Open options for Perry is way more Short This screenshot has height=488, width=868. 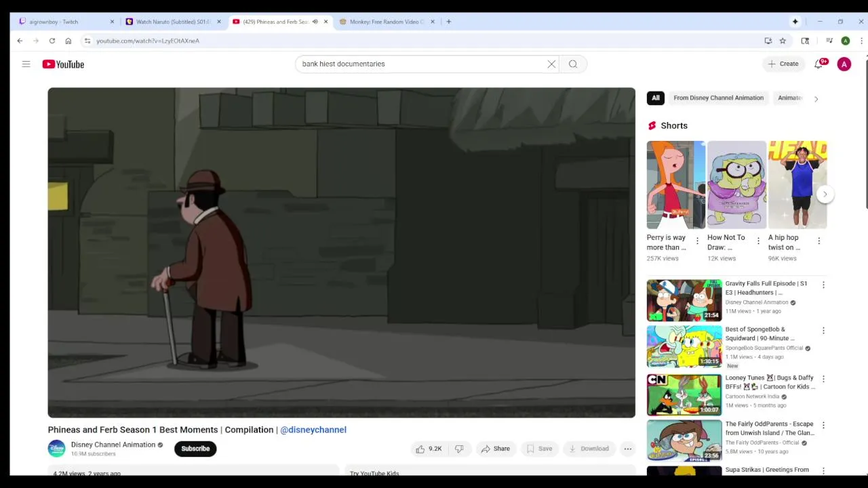[x=697, y=241]
